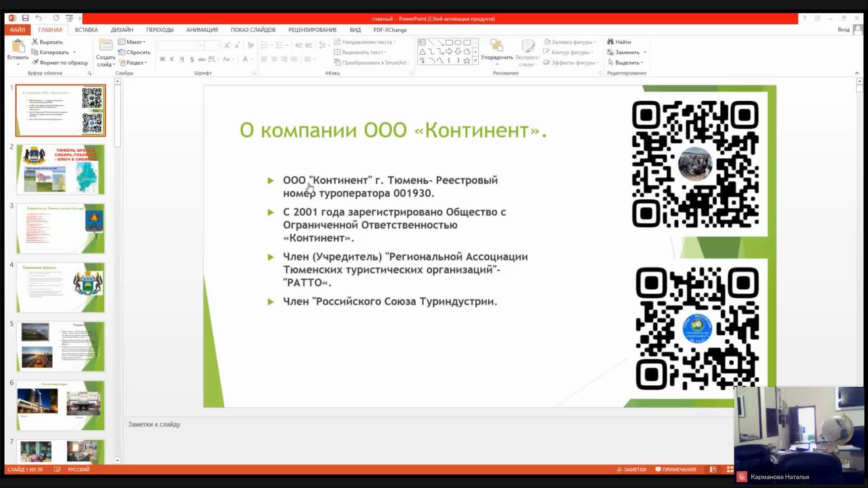Screen dimensions: 868x488
Task: Click the Paste (Вставить) clipboard icon
Action: point(18,47)
